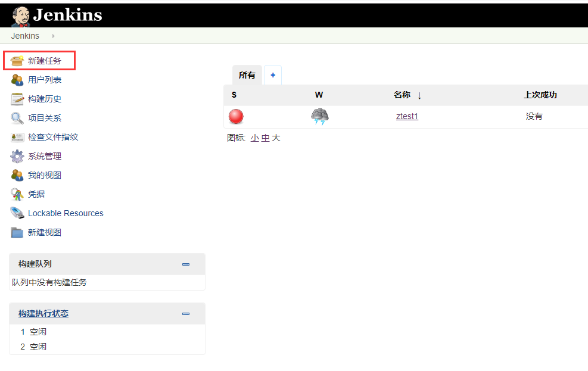Image resolution: width=588 pixels, height=371 pixels.
Task: Switch icon size to 中
Action: (266, 138)
